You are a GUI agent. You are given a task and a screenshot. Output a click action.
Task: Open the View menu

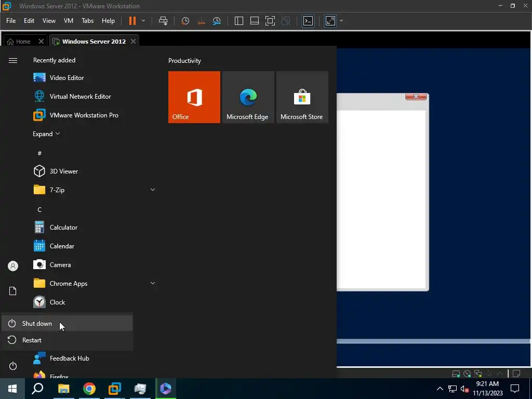49,21
